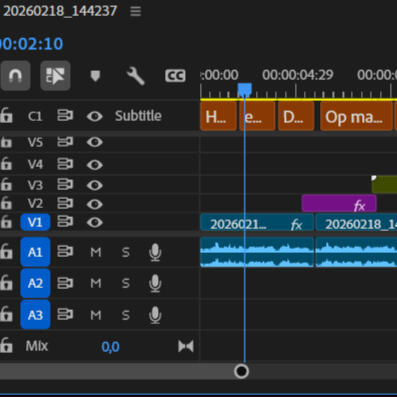This screenshot has height=397, width=397.
Task: Enable voice-over record on A3
Action: coord(155,315)
